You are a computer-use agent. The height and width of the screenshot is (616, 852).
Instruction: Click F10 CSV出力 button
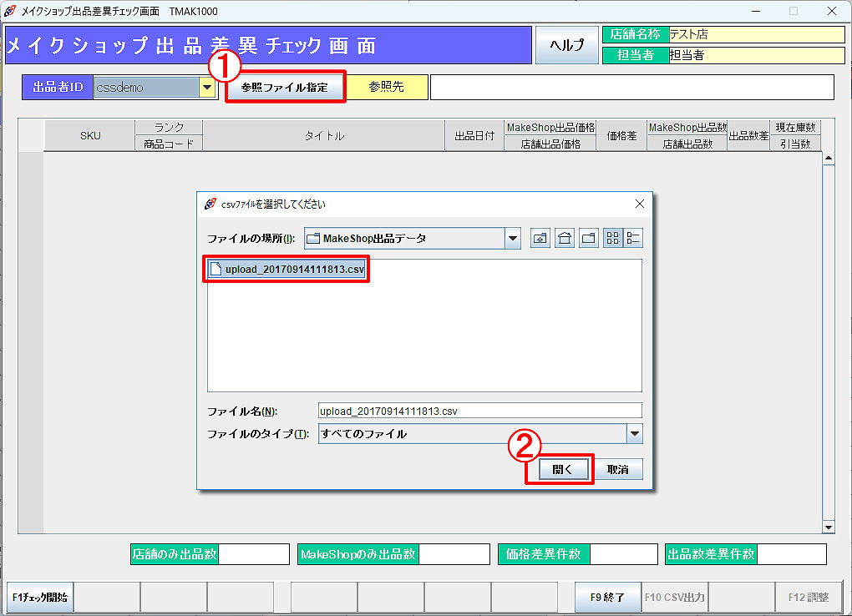[x=674, y=597]
